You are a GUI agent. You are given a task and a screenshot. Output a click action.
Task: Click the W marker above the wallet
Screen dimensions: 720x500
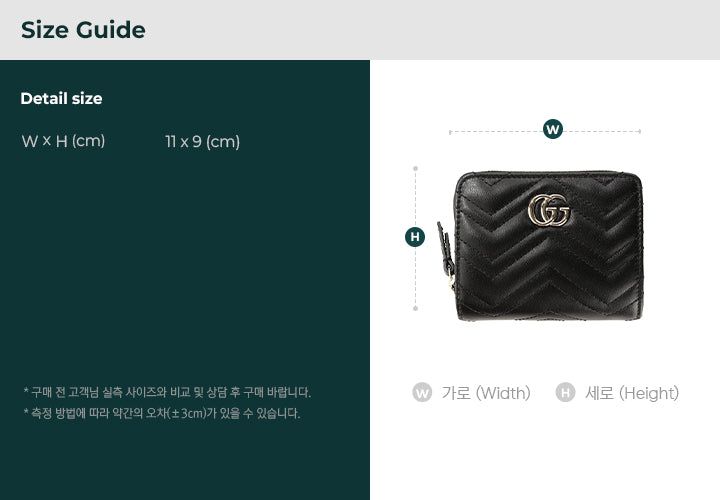552,129
